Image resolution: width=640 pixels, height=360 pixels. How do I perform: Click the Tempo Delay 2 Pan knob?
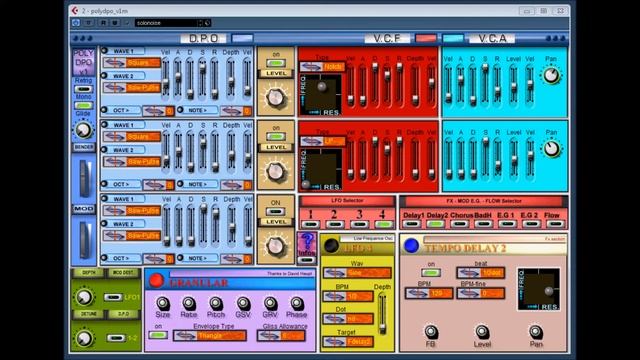pos(536,332)
